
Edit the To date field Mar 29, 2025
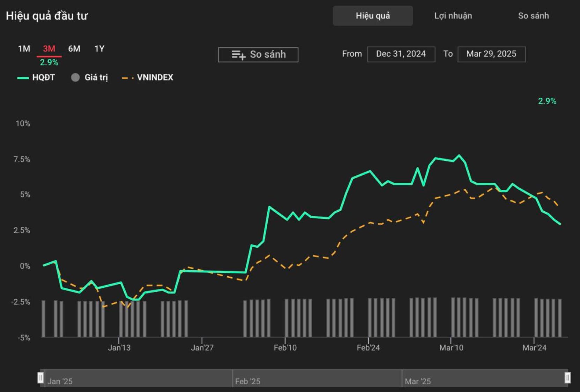pyautogui.click(x=491, y=54)
